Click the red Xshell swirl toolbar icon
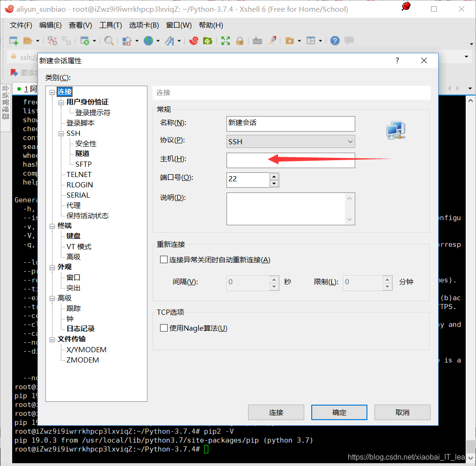This screenshot has height=466, width=476. pos(194,41)
